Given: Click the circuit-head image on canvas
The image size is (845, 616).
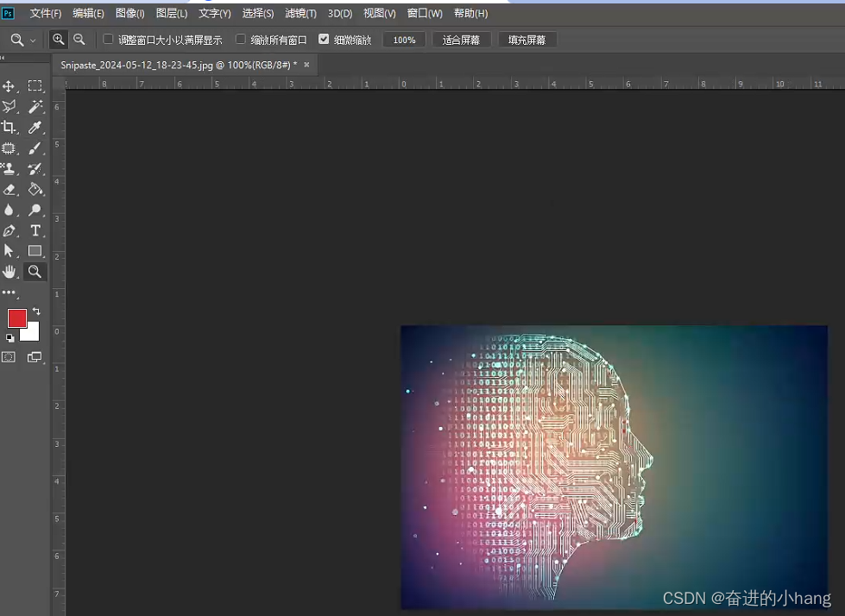Looking at the screenshot, I should click(615, 468).
